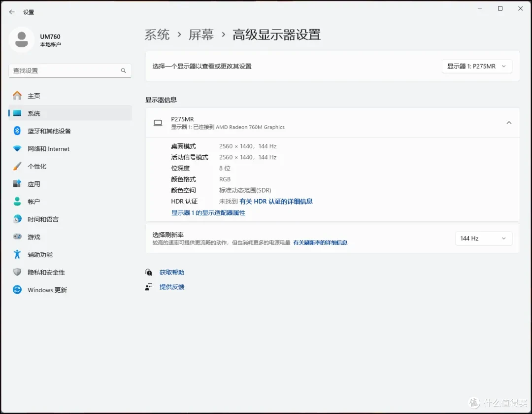Collapse the P275MR display info section
The height and width of the screenshot is (414, 532).
pyautogui.click(x=509, y=123)
